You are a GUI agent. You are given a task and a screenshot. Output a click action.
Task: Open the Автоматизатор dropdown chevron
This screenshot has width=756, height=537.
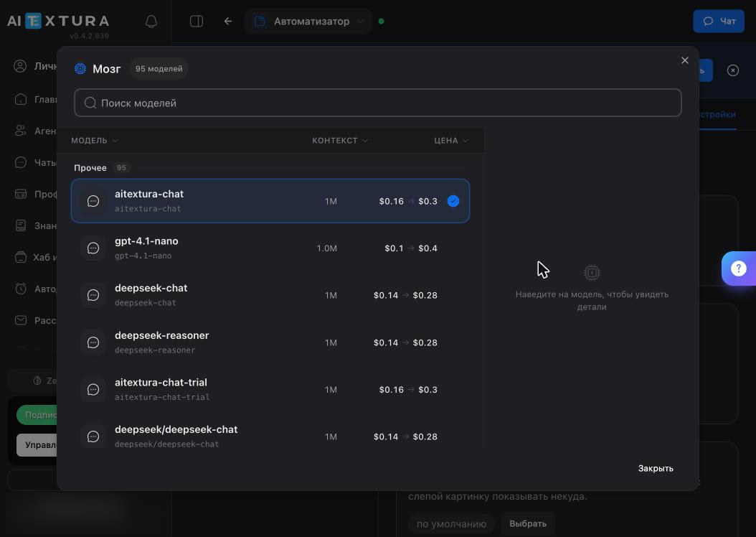pos(360,22)
